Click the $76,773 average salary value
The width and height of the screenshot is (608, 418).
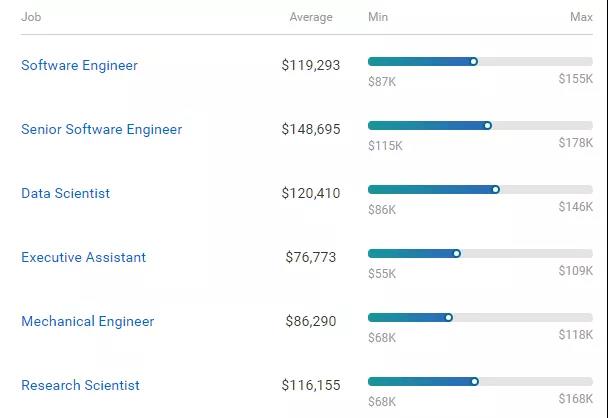[311, 257]
